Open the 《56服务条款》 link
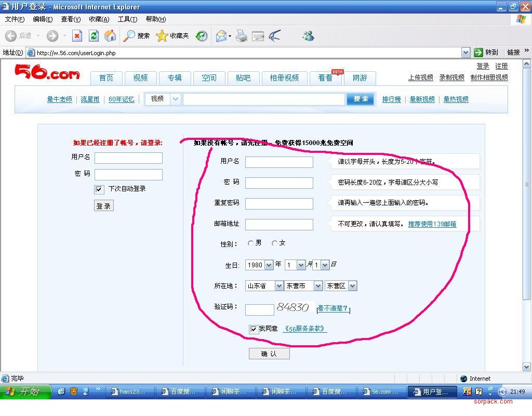 point(304,329)
